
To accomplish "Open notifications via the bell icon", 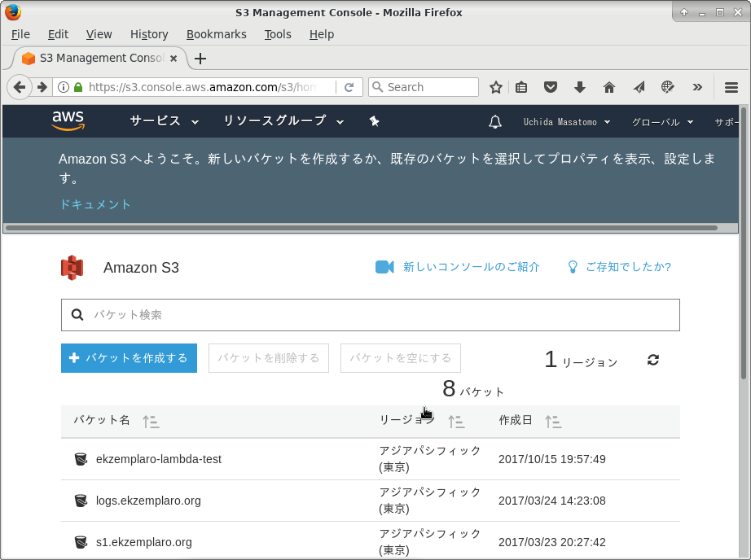I will [x=495, y=120].
